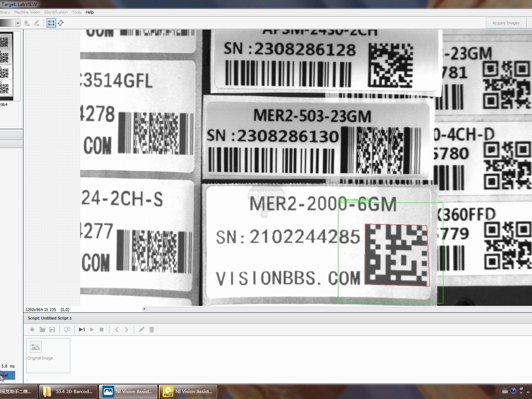
Task: Click the barcode image thumbnail in browser
Action: 6,66
